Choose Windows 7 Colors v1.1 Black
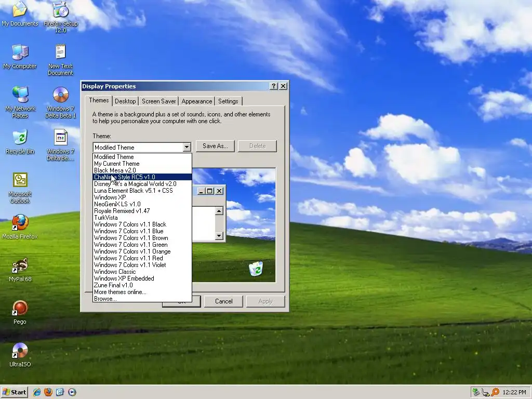 142,224
